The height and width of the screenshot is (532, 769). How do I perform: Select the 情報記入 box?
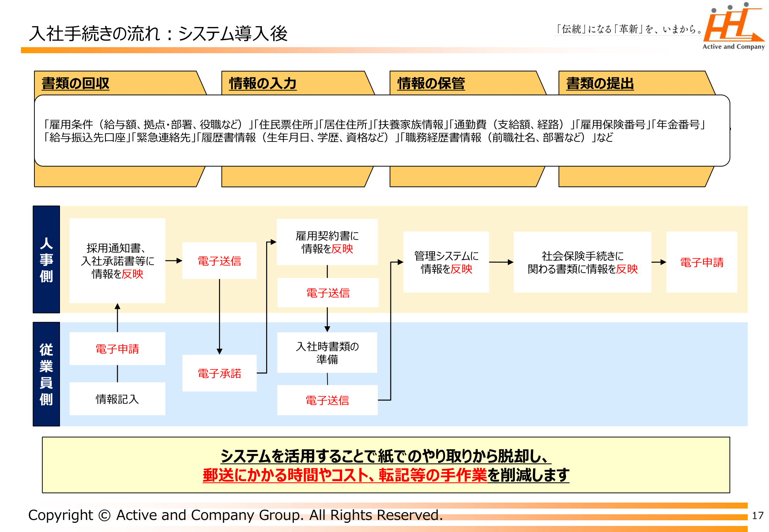(117, 399)
